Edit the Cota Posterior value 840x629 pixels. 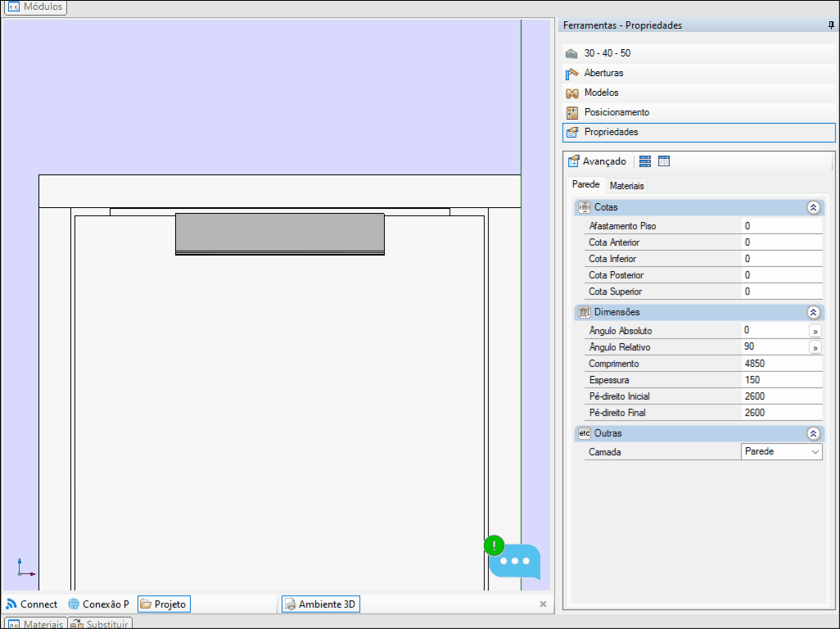pos(782,275)
